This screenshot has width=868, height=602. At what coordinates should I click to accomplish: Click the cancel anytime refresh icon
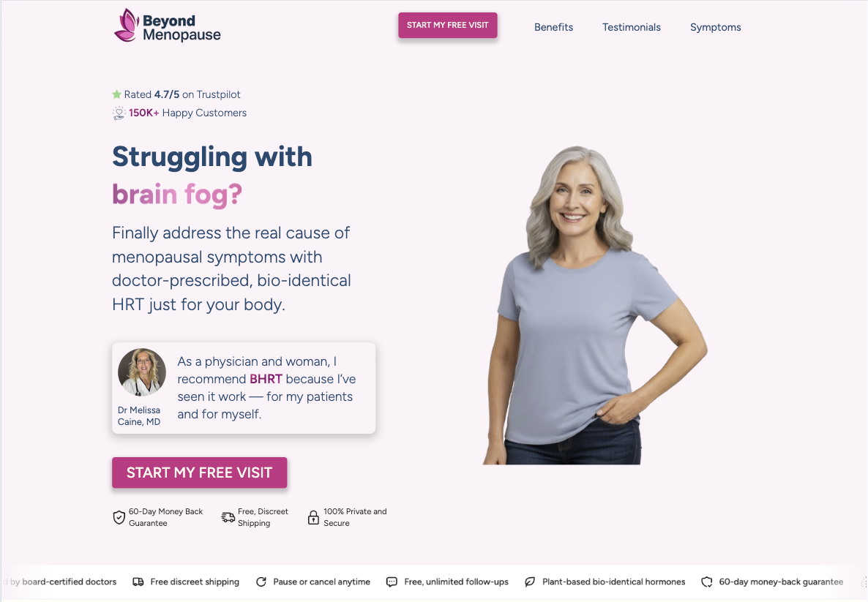pyautogui.click(x=261, y=582)
